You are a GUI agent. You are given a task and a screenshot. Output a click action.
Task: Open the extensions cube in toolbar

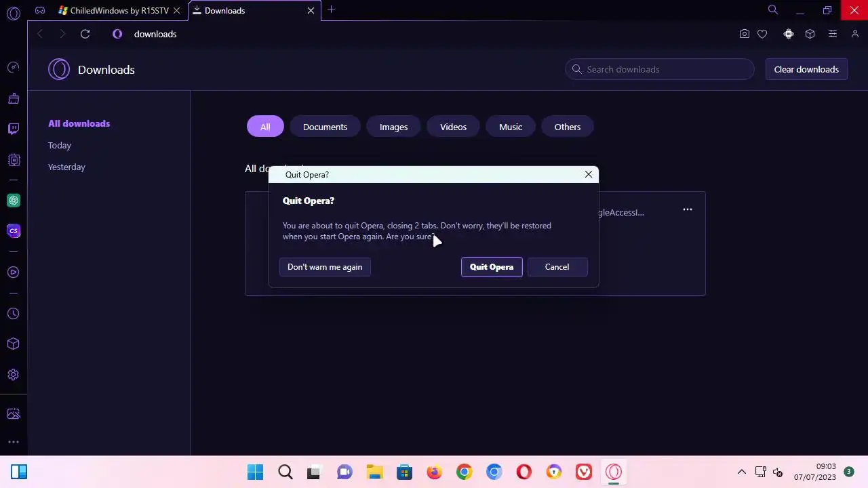pyautogui.click(x=810, y=34)
